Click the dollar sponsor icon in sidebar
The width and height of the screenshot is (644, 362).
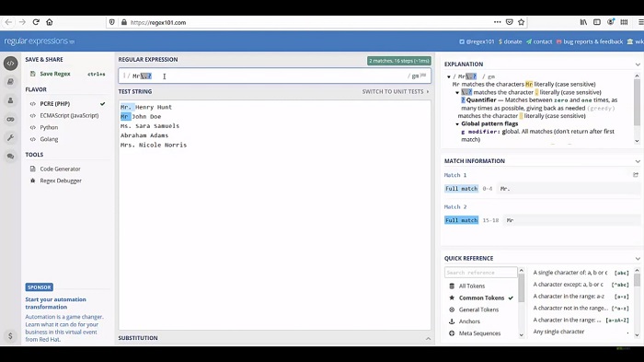coord(10,335)
